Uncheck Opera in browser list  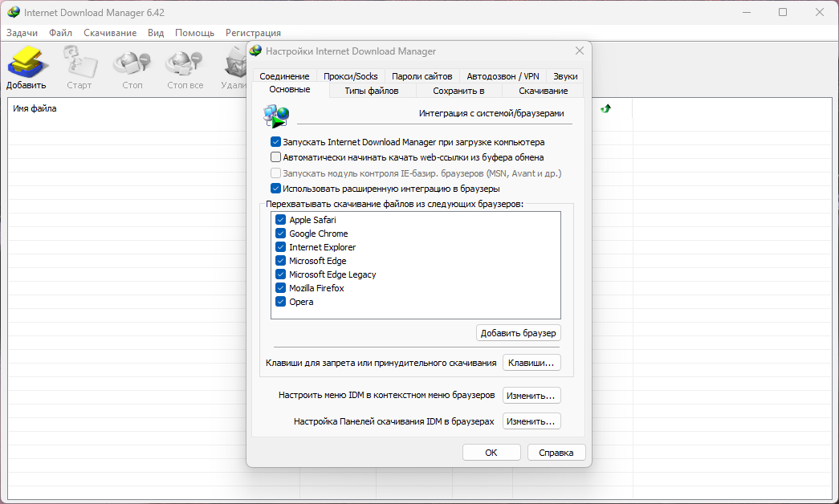click(280, 301)
